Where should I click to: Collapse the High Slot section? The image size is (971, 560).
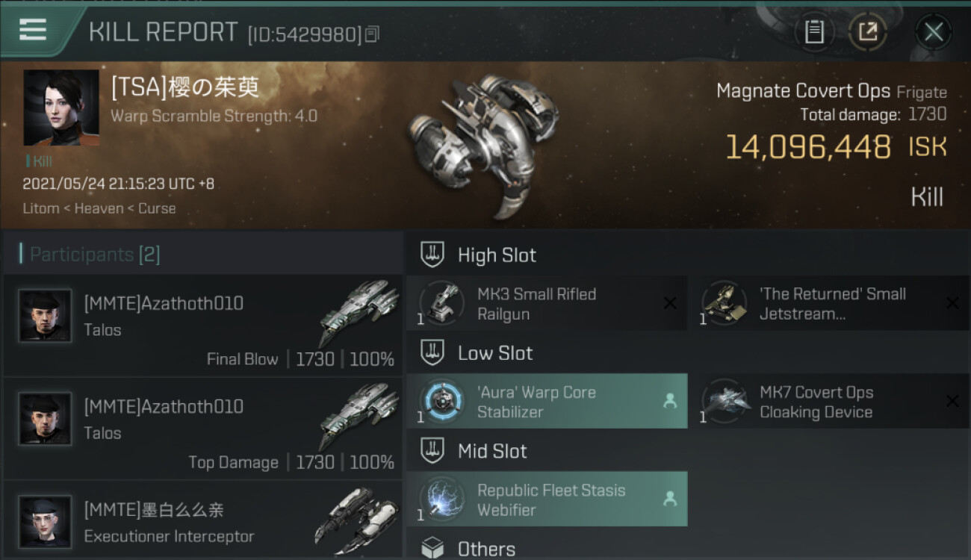point(478,255)
